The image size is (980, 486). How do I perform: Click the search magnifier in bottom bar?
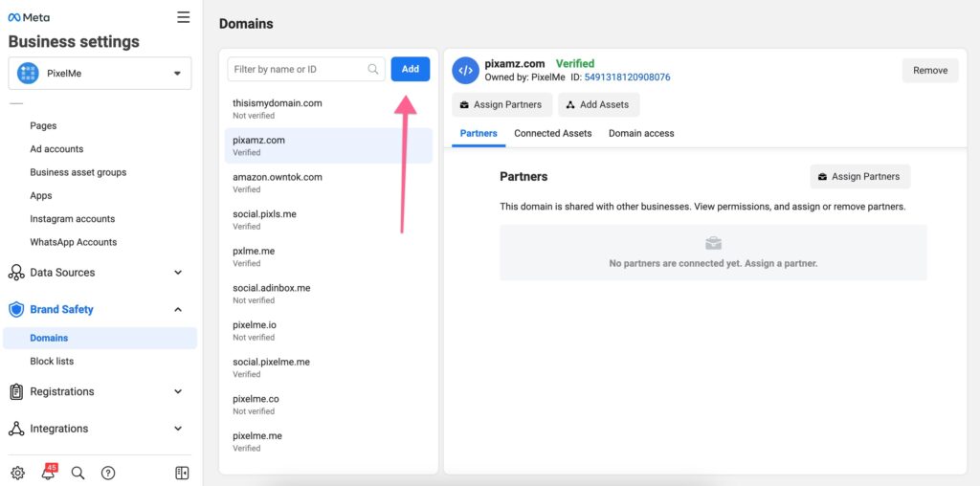click(78, 473)
